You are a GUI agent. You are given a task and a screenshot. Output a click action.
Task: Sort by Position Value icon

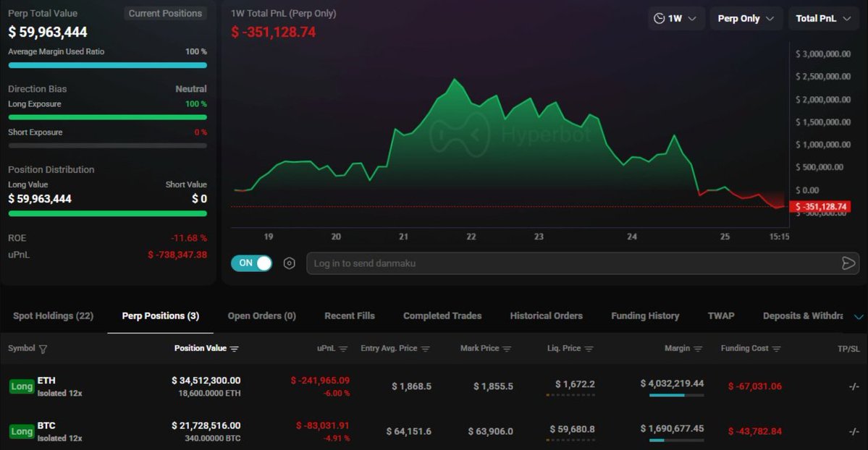(x=234, y=349)
